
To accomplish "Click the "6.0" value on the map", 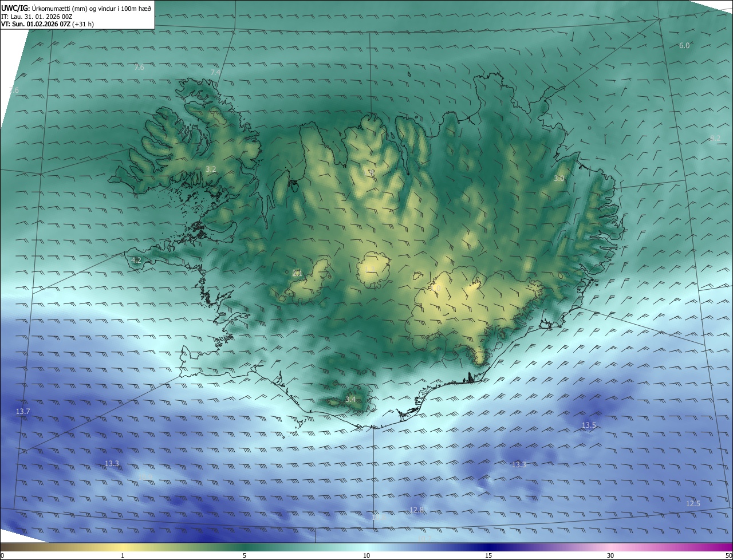I will [684, 45].
